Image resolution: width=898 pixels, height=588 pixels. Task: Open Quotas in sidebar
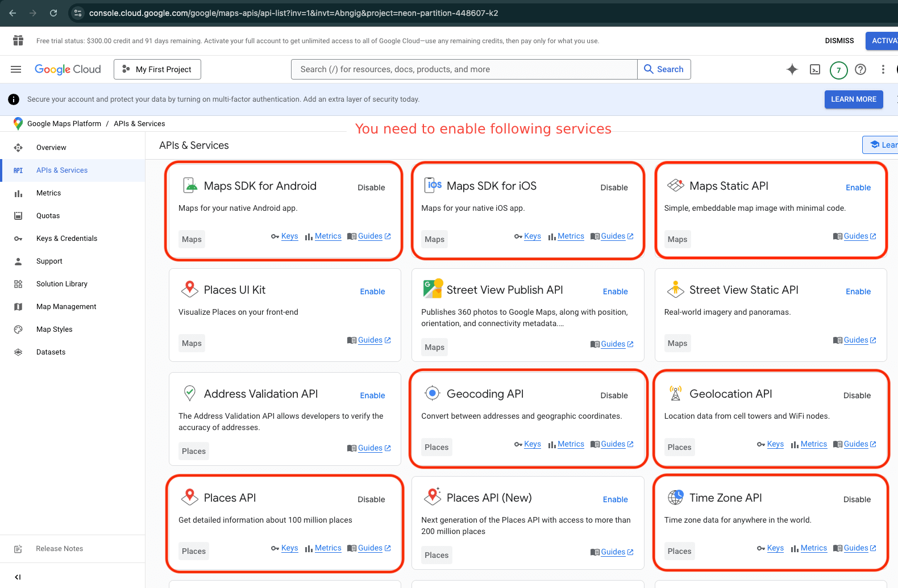click(72, 216)
